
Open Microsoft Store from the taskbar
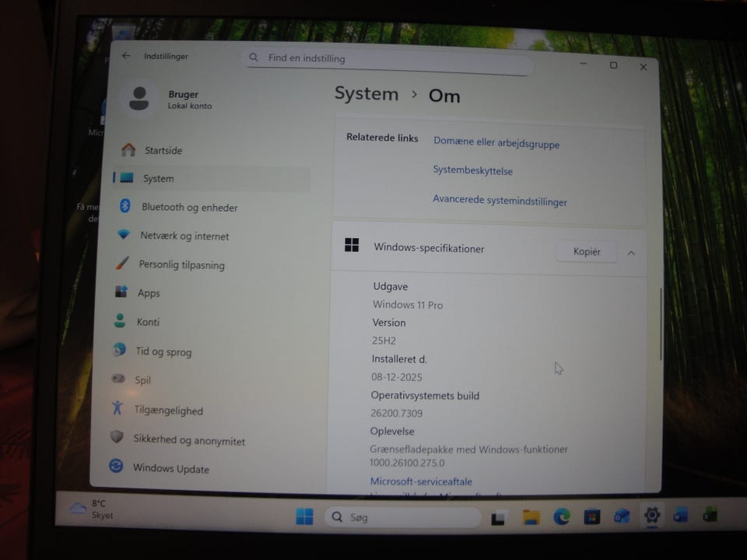click(x=592, y=516)
